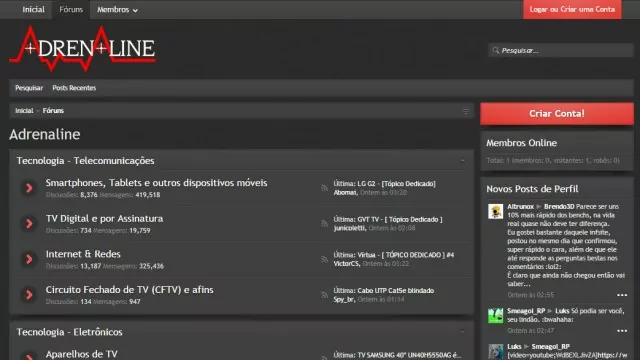The height and width of the screenshot is (360, 640).
Task: Open options dots on Smeagol_RP's profile post
Action: [622, 331]
